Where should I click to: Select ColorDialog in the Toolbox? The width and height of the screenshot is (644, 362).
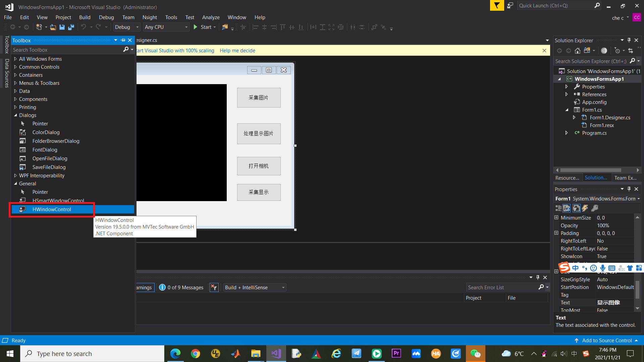click(x=46, y=132)
